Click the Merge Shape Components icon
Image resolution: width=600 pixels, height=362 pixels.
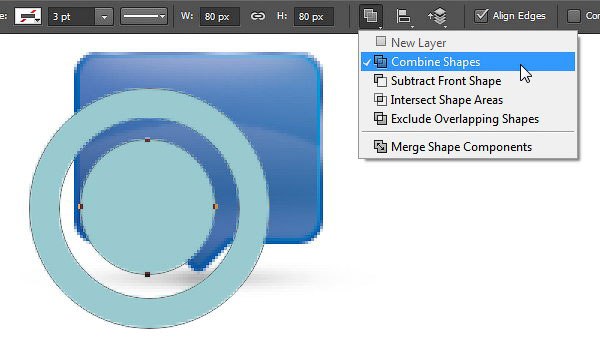click(x=380, y=146)
